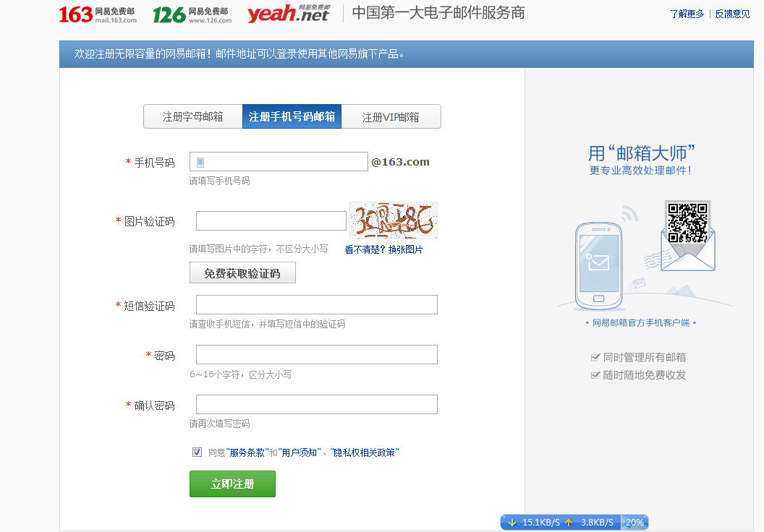
Task: Click the 了解更多 link
Action: pyautogui.click(x=687, y=14)
